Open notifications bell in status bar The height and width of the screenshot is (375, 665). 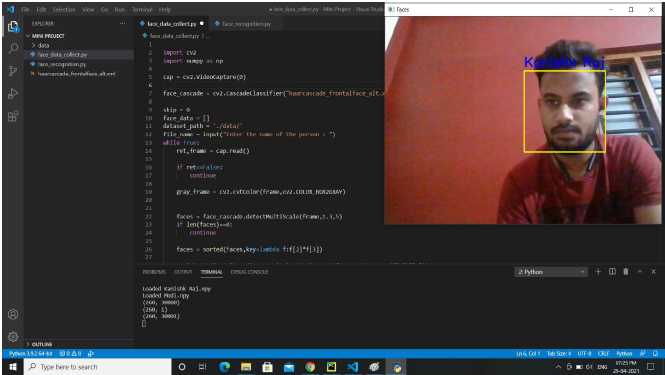(655, 353)
